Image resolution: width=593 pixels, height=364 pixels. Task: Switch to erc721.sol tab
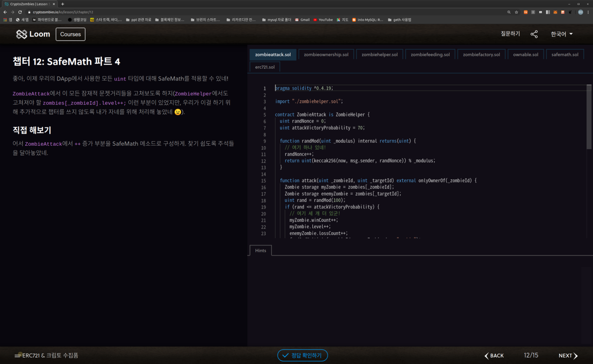[x=265, y=67]
